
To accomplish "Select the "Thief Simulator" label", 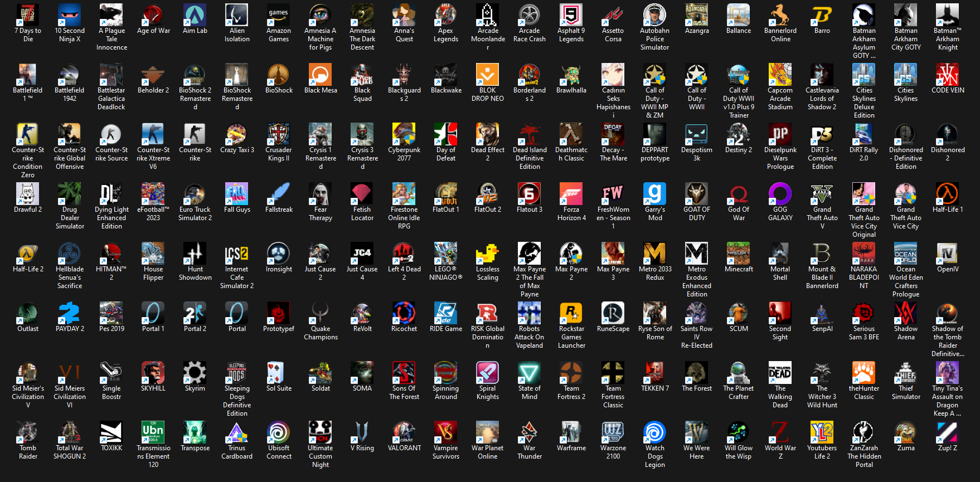I will click(906, 392).
